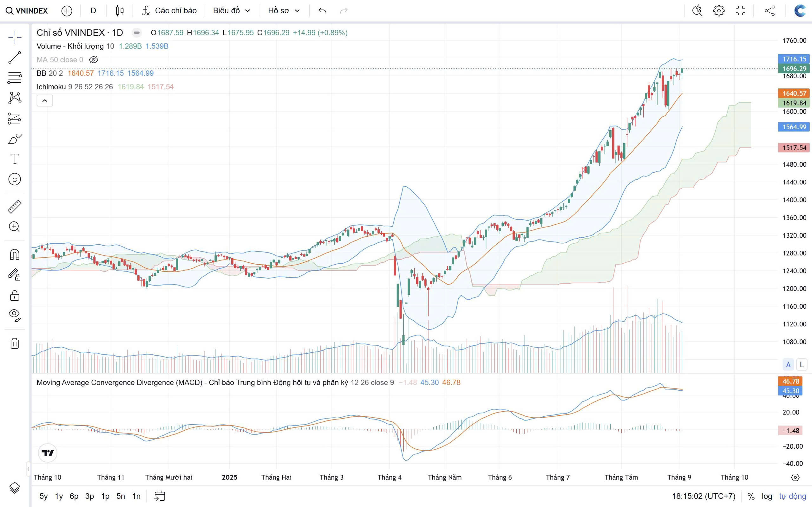Click the 1y time range button
Image resolution: width=812 pixels, height=507 pixels.
coord(59,496)
